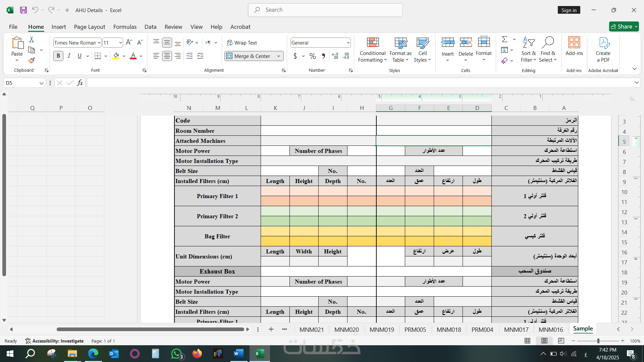
Task: Click the zoom slider handle
Action: pyautogui.click(x=598, y=341)
